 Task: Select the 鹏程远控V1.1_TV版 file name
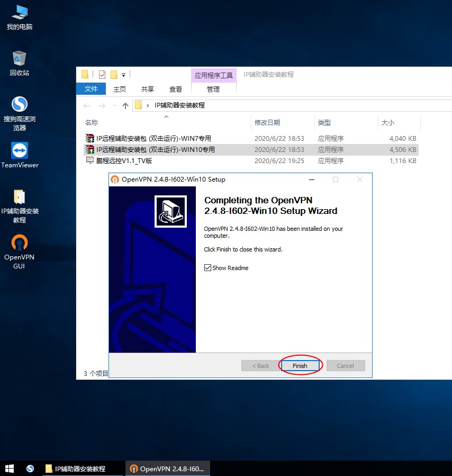point(124,160)
